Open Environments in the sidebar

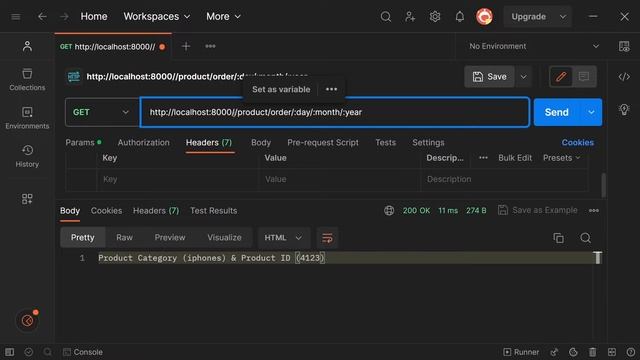pos(27,118)
